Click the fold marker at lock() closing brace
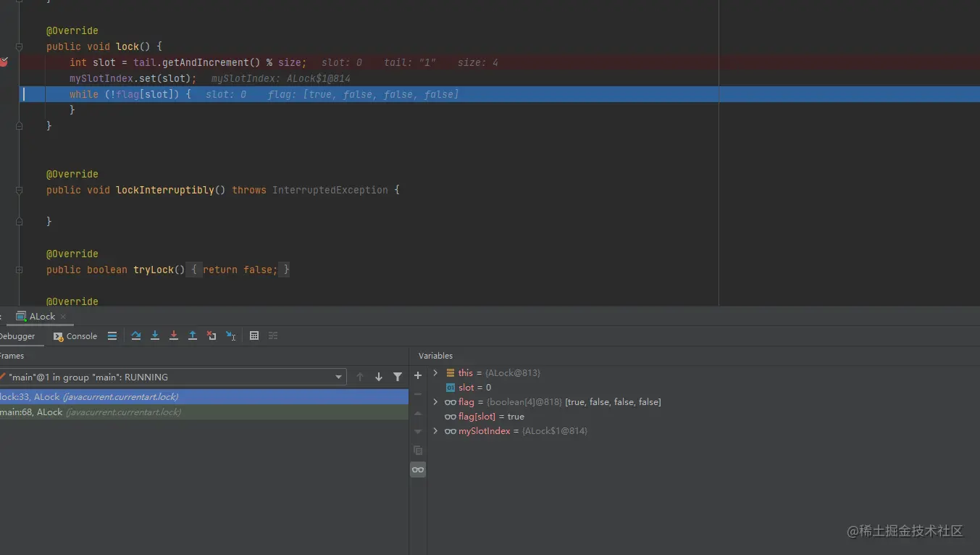 (20, 125)
